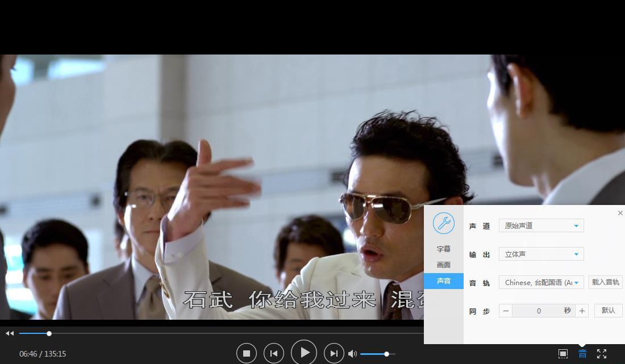The image size is (625, 364).
Task: Click the rewind icon beside the progress bar
Action: [10, 333]
